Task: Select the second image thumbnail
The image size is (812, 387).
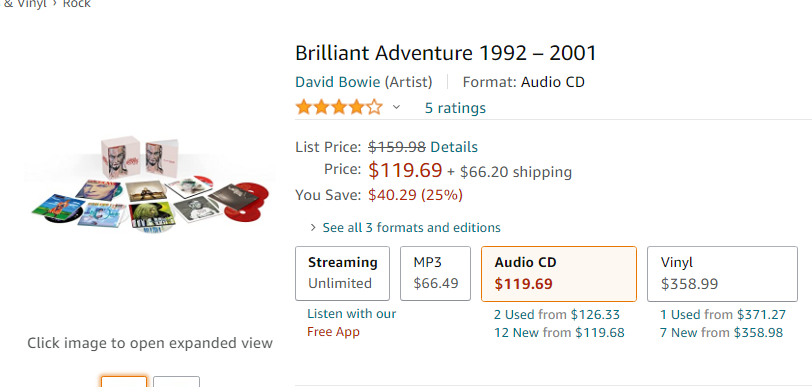Action: point(177,382)
